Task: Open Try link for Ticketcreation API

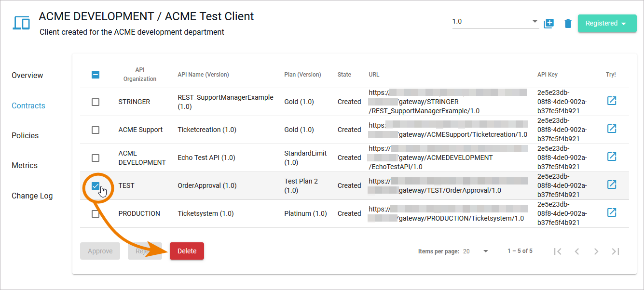Action: coord(611,129)
